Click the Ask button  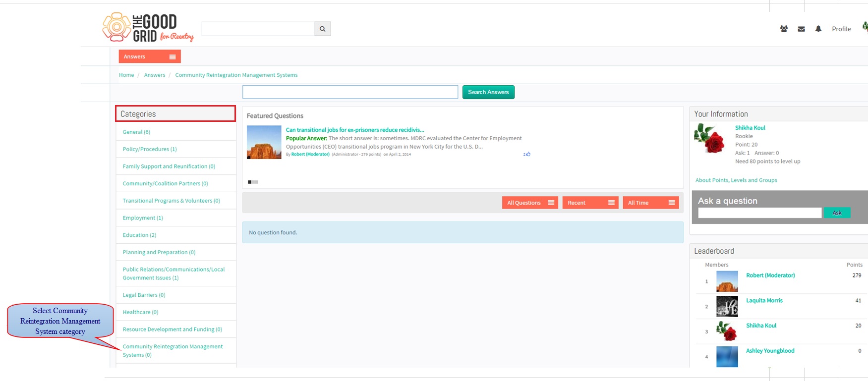837,213
